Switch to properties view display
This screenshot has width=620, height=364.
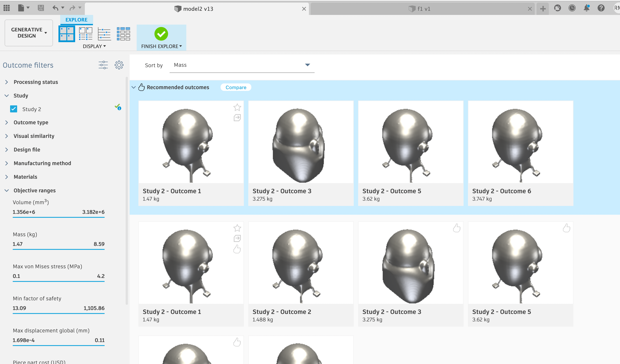[86, 34]
